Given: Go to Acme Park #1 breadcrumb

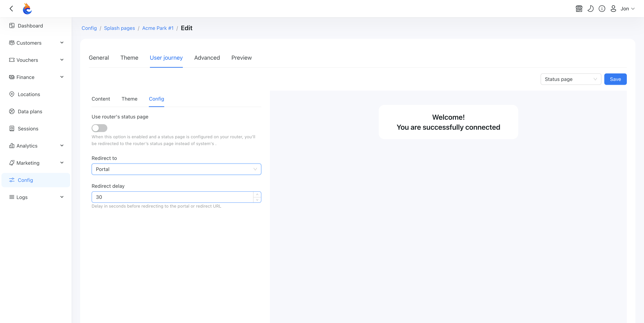Looking at the screenshot, I should [158, 28].
